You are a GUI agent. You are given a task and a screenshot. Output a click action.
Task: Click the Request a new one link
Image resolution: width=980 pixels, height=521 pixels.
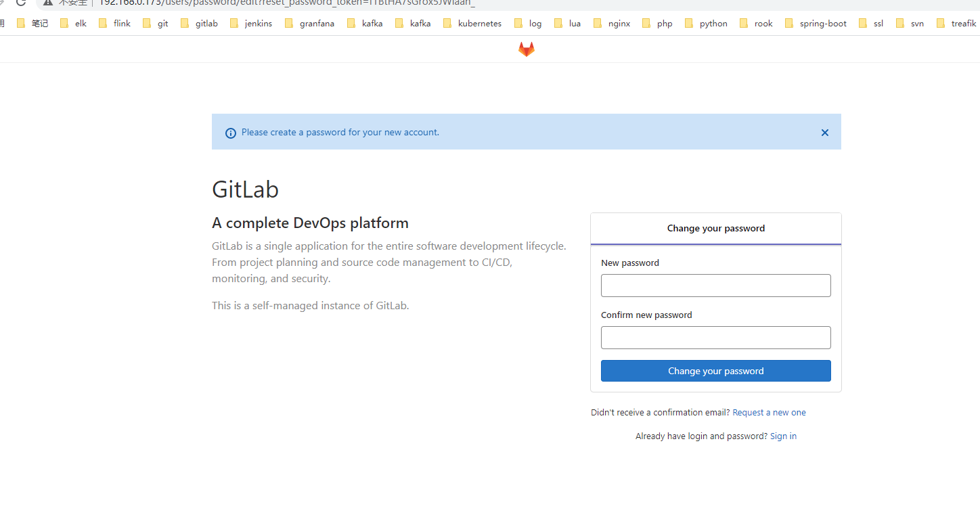pos(769,413)
